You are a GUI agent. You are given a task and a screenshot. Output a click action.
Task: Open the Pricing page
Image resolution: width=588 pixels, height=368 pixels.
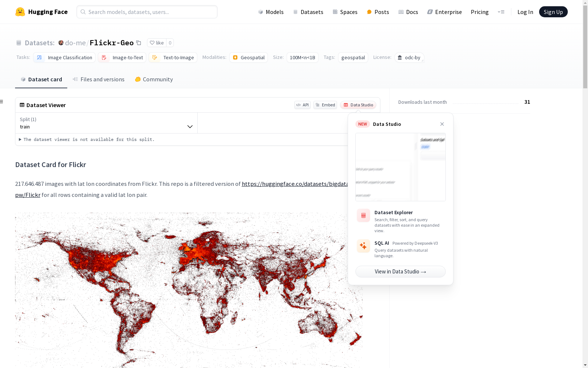point(480,12)
